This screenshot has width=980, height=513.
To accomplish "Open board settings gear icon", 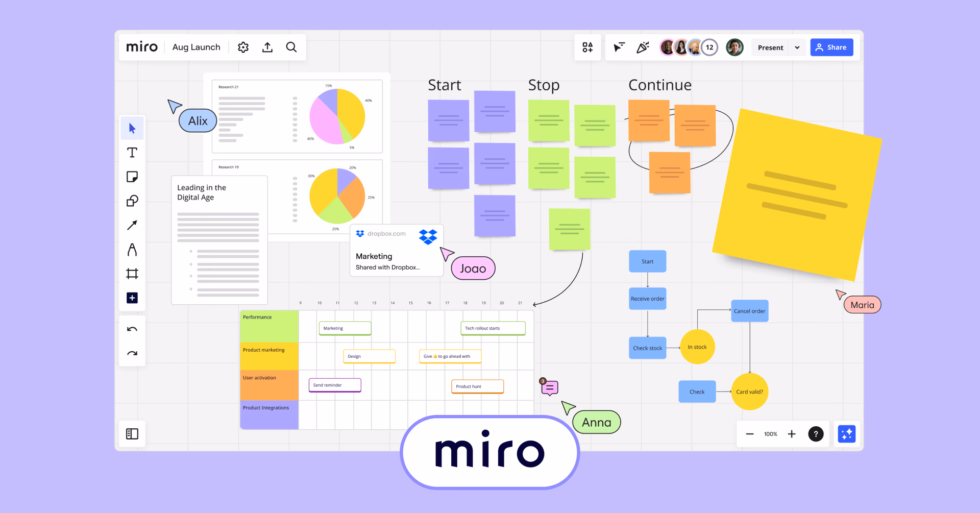I will [x=243, y=47].
